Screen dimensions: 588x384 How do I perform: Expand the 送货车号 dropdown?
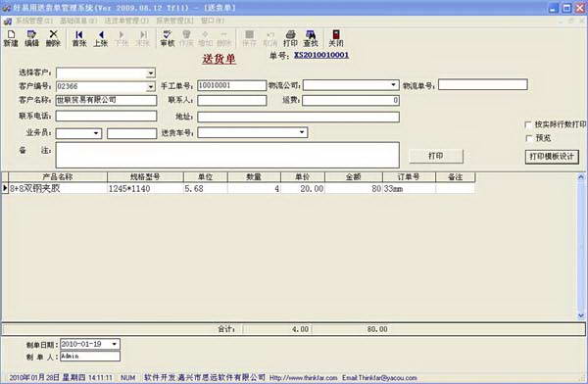click(x=302, y=132)
